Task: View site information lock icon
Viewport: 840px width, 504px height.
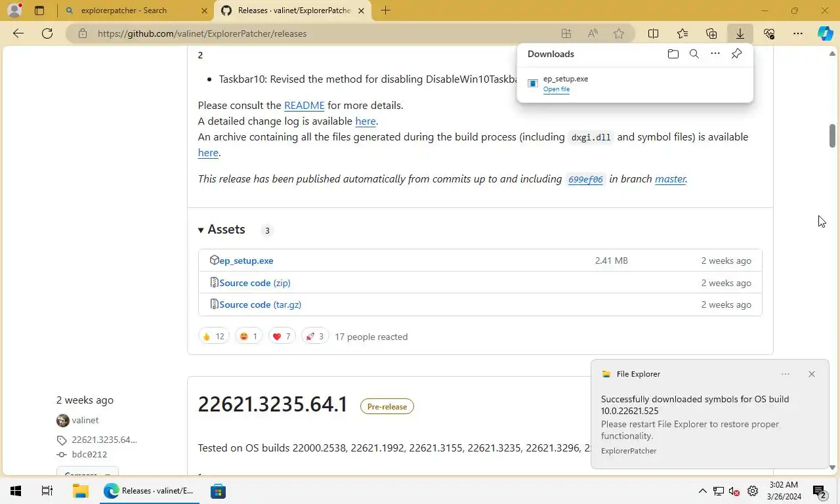Action: click(x=83, y=33)
